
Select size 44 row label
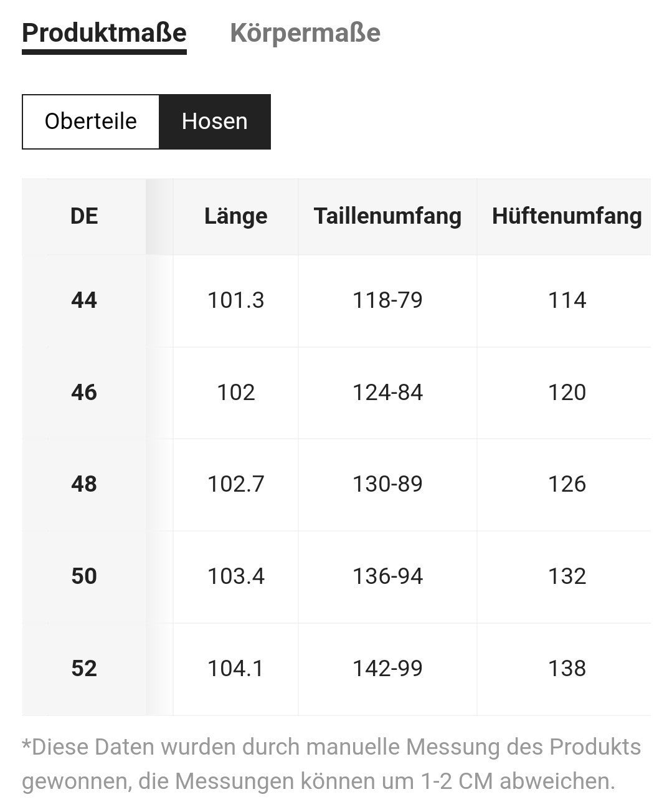84,300
